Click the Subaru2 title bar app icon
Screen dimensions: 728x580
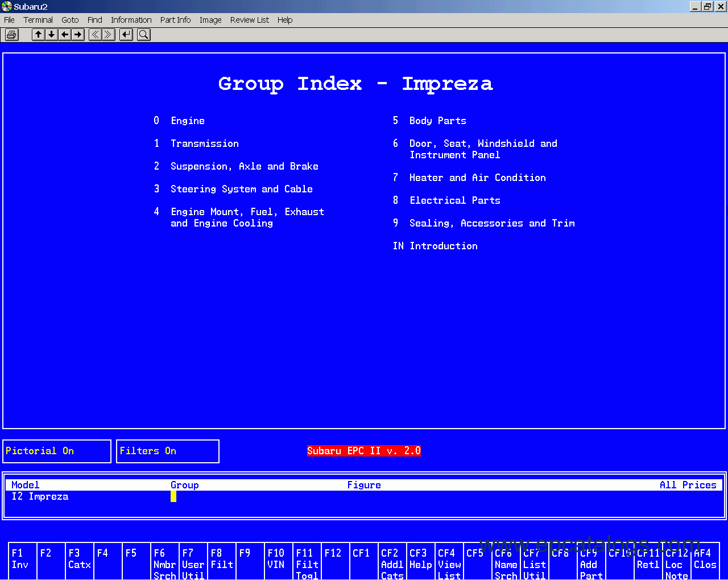7,6
